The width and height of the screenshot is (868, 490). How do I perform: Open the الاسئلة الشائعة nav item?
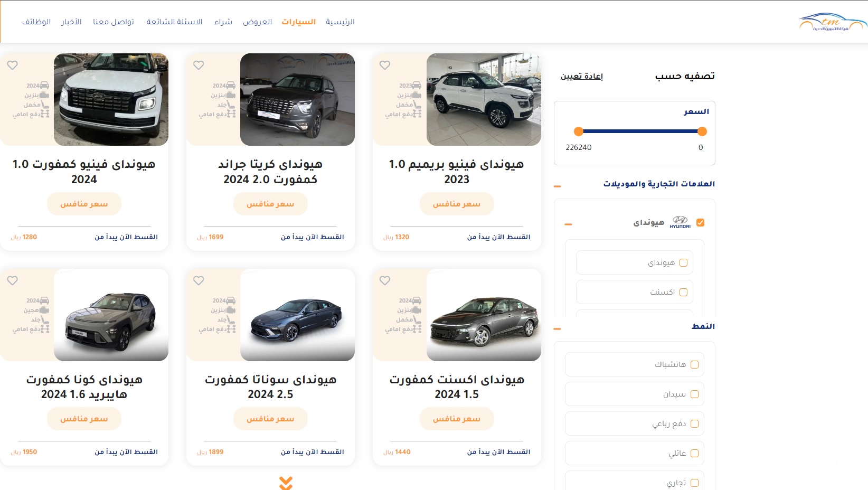(175, 22)
